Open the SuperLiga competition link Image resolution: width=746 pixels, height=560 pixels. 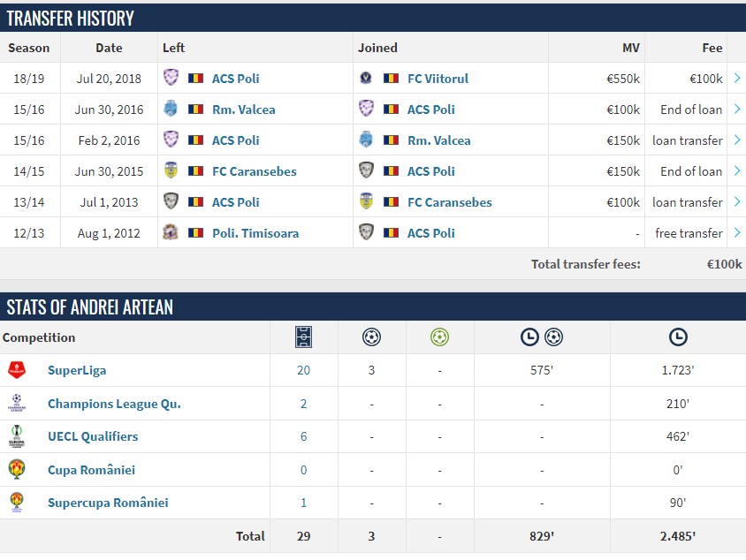77,370
